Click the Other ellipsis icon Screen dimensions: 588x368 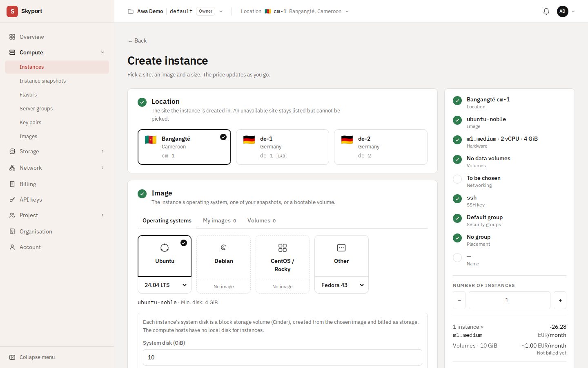[x=341, y=248]
